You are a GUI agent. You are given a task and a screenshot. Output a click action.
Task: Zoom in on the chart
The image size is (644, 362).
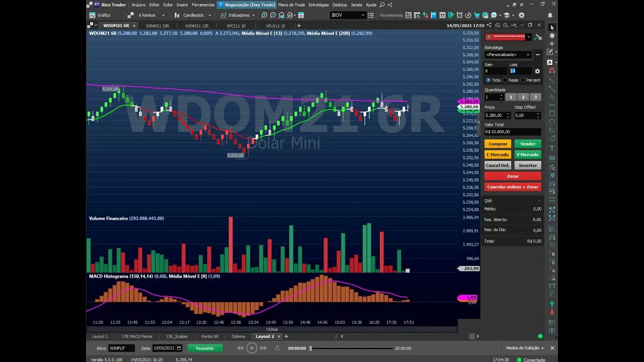click(x=264, y=15)
